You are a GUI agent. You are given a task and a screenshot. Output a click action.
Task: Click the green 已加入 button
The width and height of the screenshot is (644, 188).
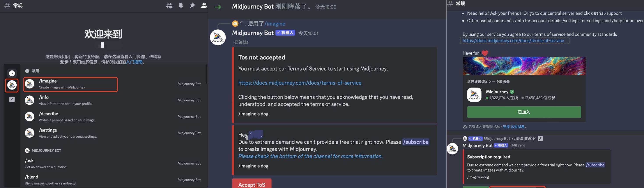[x=524, y=112]
